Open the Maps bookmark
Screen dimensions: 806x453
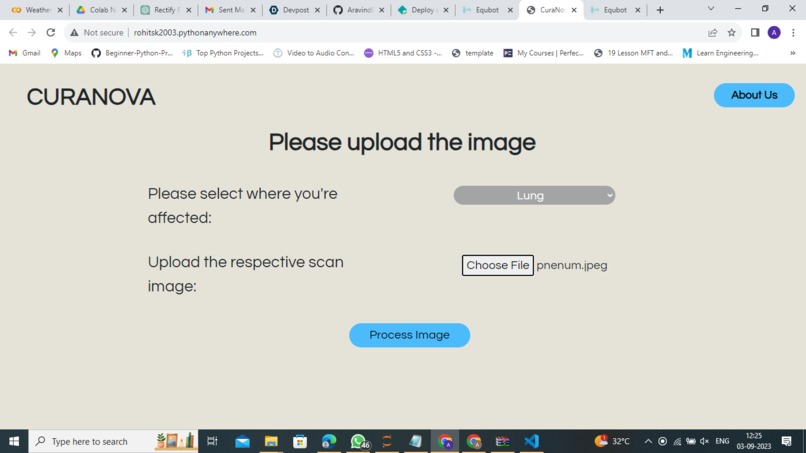tap(66, 53)
